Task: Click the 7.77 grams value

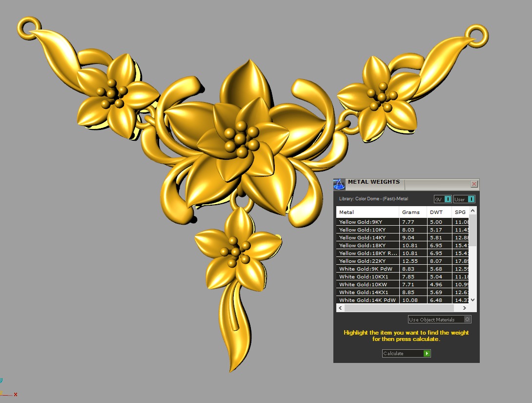Action: point(408,222)
